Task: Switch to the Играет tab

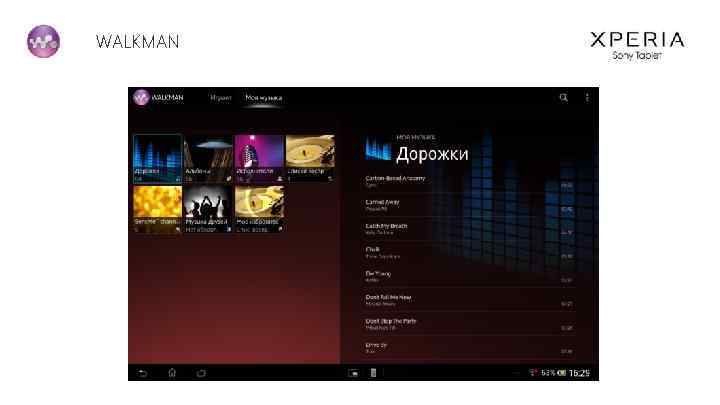Action: click(x=221, y=98)
